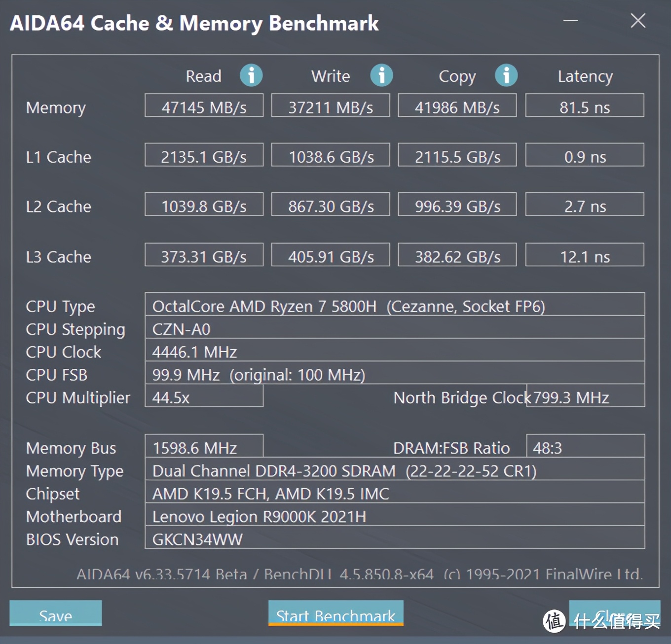Click the Memory Copy 41986 MB/s field
The image size is (671, 644).
tap(457, 106)
